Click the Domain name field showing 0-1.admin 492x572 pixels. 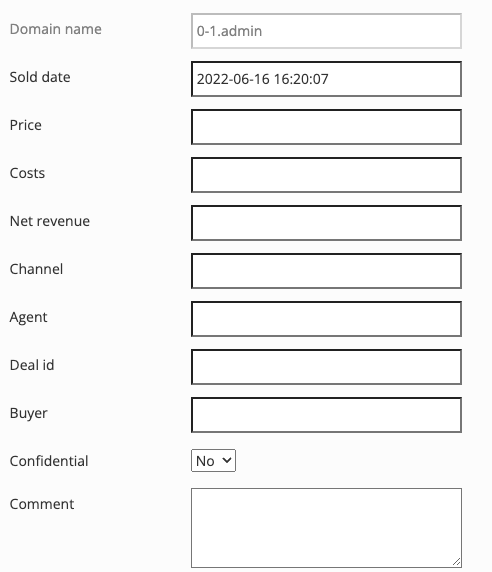point(326,31)
